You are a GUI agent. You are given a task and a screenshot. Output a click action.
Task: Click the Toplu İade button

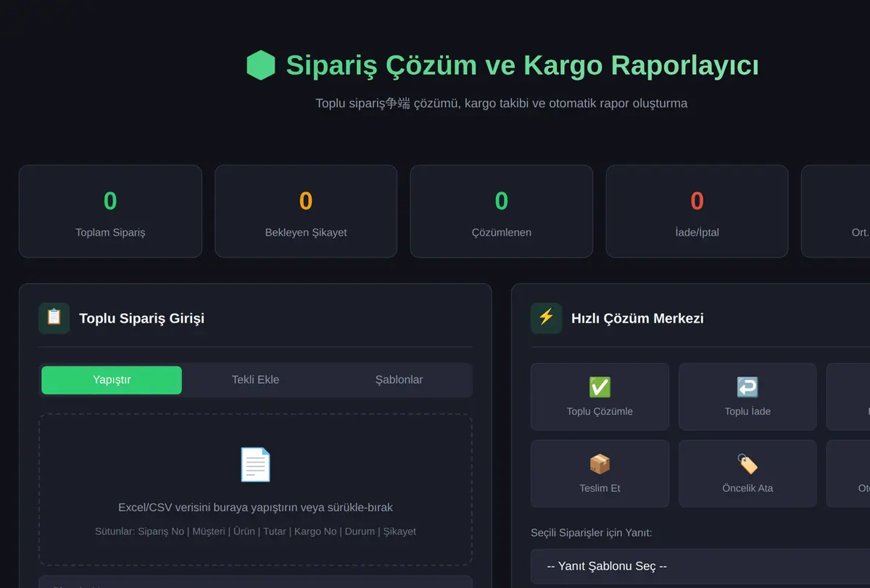747,397
